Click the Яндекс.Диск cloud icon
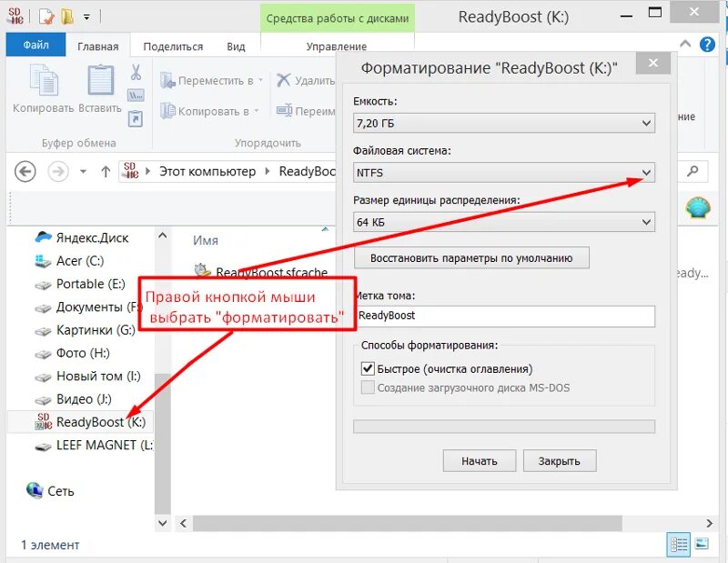Image resolution: width=728 pixels, height=563 pixels. 43,237
